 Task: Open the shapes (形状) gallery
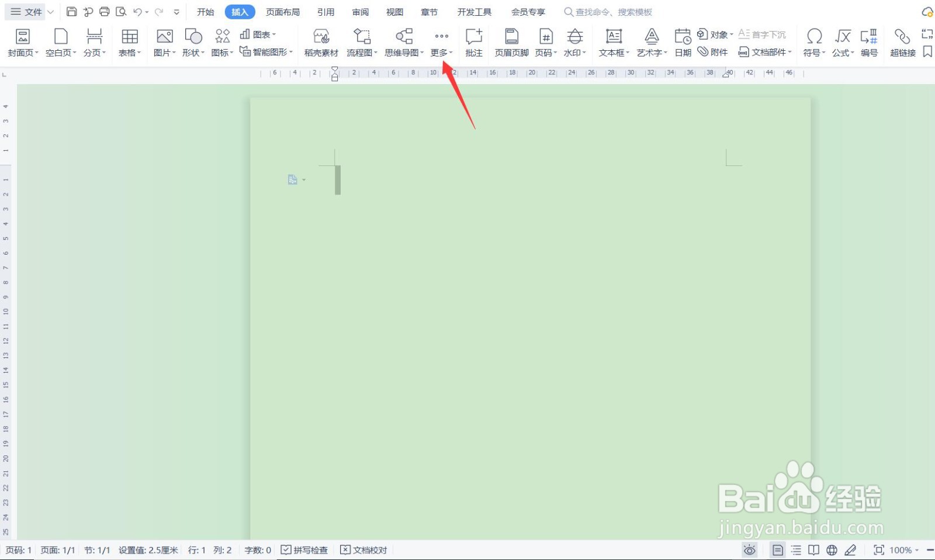[x=193, y=43]
